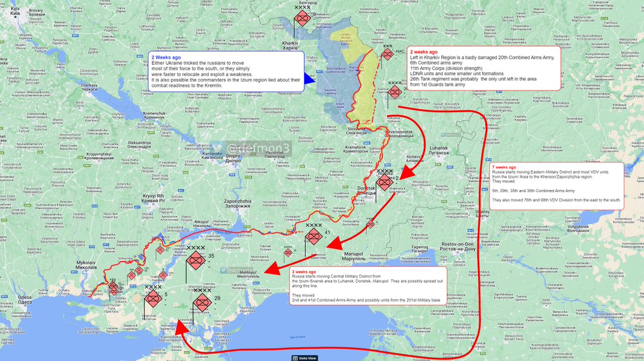Select the army marker beside Svatove

click(395, 92)
